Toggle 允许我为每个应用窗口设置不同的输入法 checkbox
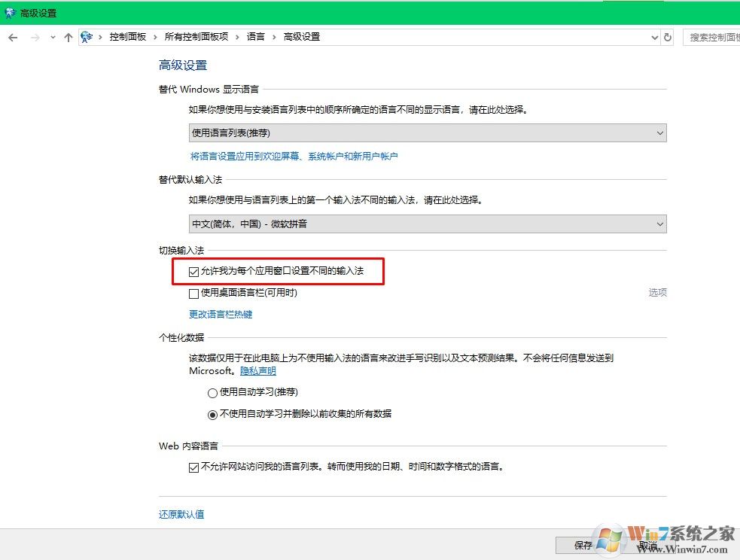 coord(194,271)
